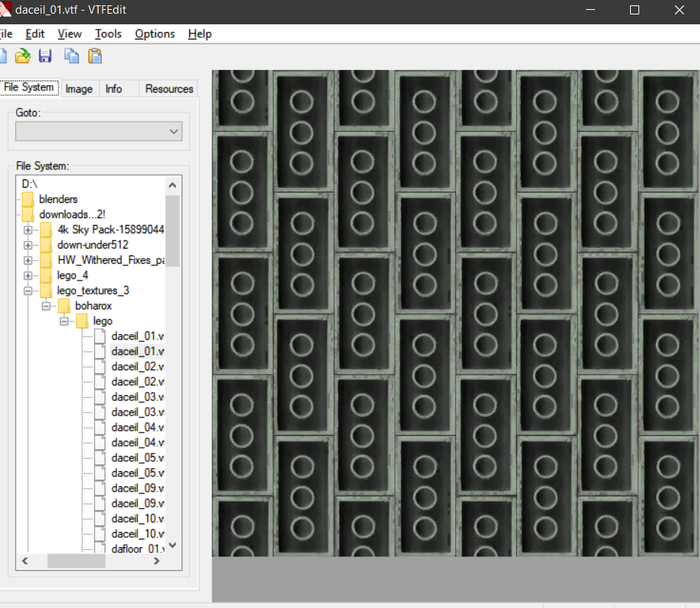Image resolution: width=700 pixels, height=608 pixels.
Task: Open the File menu
Action: point(6,34)
